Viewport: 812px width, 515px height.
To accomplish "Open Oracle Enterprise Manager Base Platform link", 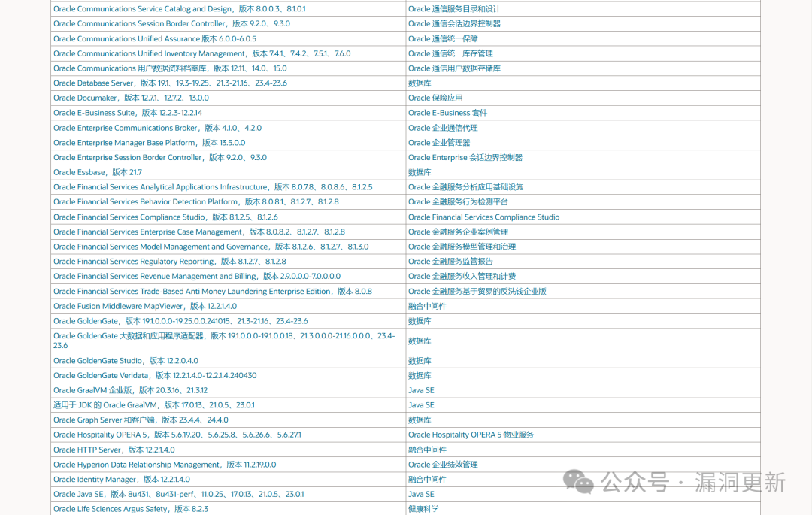I will (x=149, y=143).
